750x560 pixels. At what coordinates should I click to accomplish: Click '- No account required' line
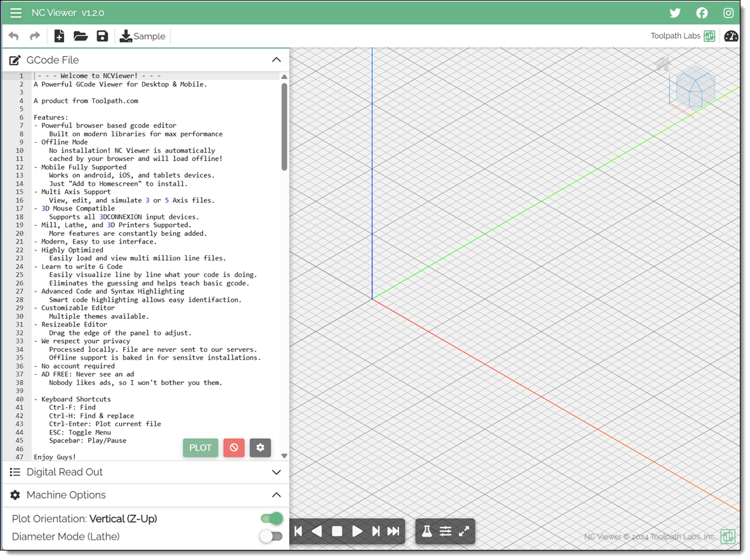pos(74,366)
